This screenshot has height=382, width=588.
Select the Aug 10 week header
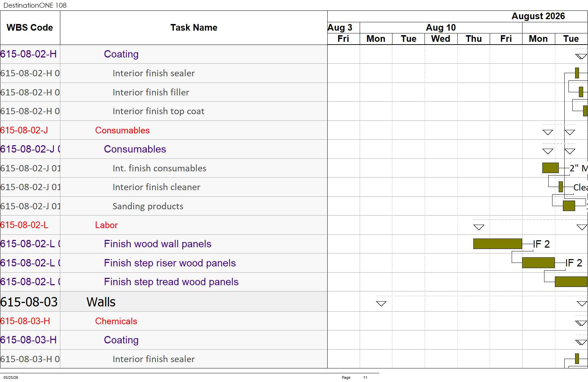[x=441, y=28]
